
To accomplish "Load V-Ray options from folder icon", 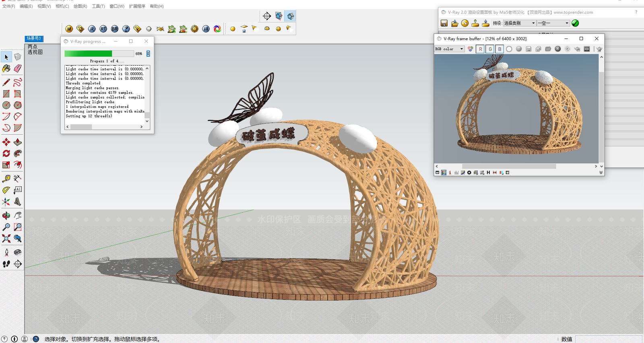I will [454, 23].
